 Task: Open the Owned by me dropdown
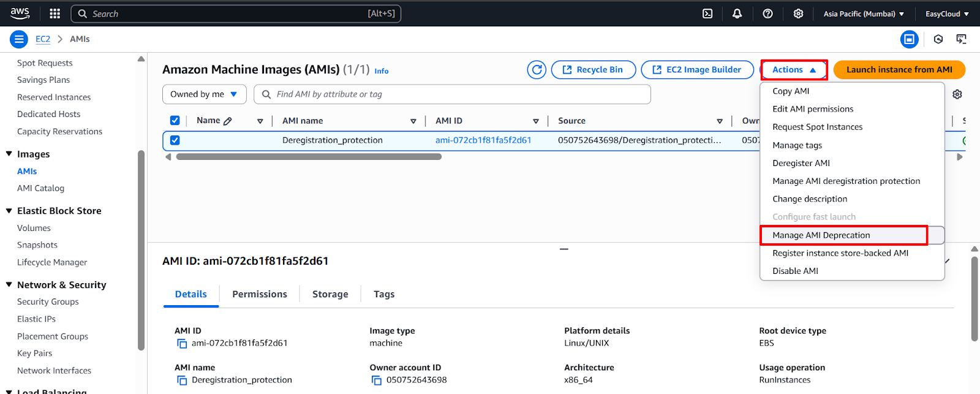pos(204,94)
